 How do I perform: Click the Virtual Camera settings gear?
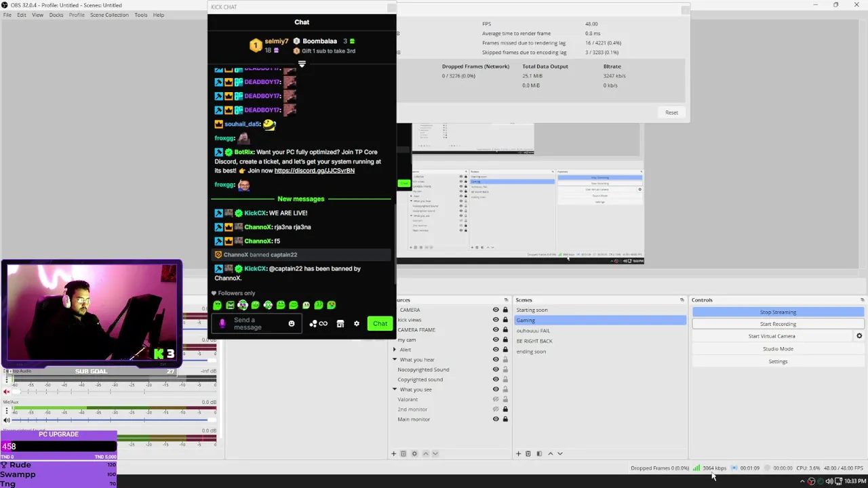[859, 336]
